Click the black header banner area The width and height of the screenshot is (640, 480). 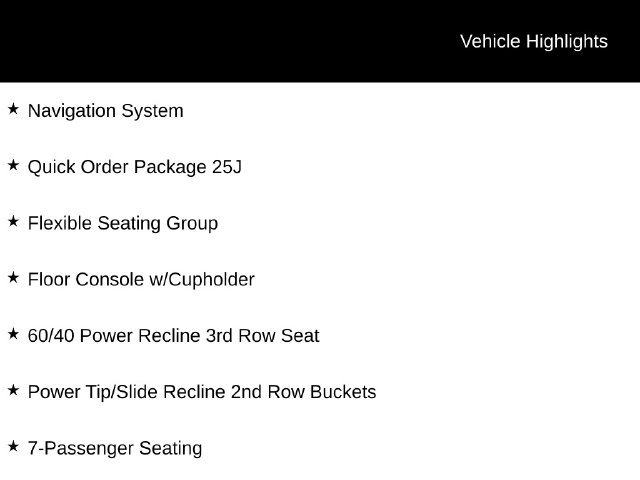point(320,41)
